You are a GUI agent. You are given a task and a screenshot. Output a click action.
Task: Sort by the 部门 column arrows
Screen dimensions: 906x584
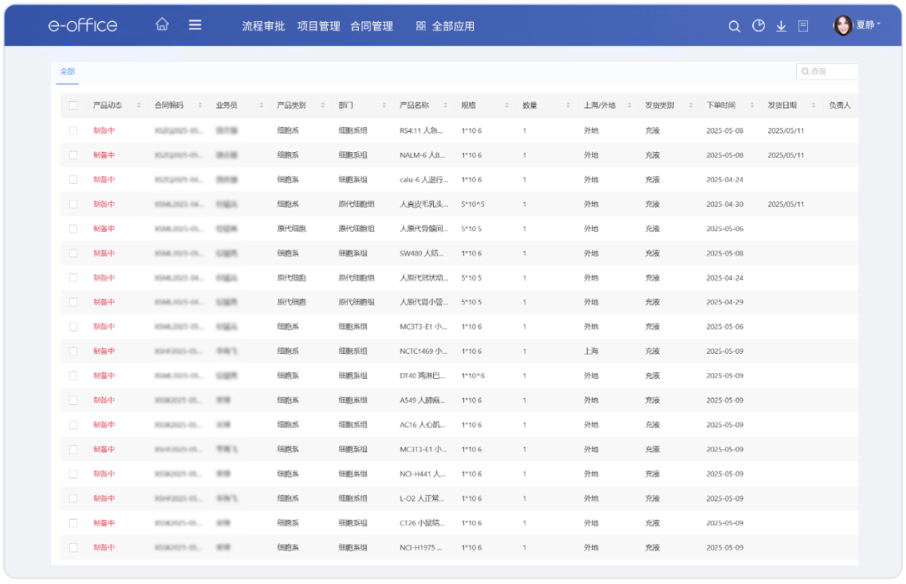click(384, 105)
